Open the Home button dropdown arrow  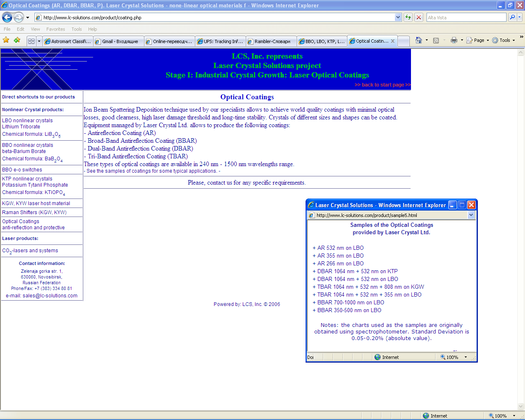point(427,40)
